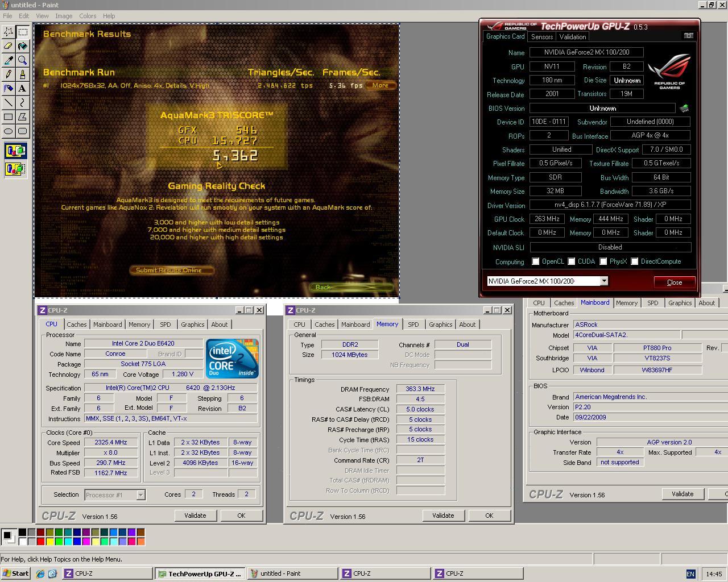Choose the Curve tool in Paint
This screenshot has width=728, height=582.
click(23, 103)
